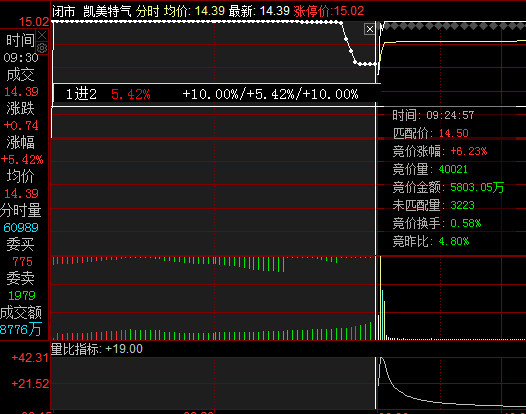The height and width of the screenshot is (414, 526).
Task: Click the 涨跌 value +0.74
Action: point(21,125)
